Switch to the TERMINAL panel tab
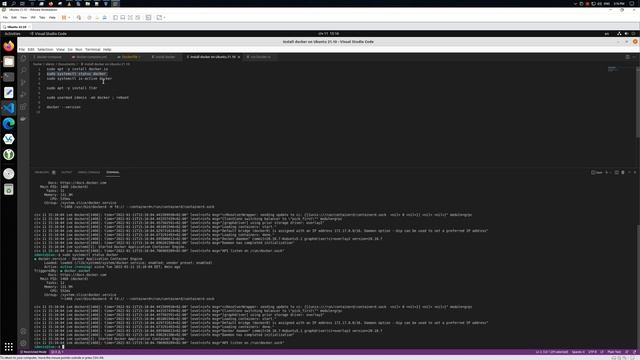The height and width of the screenshot is (360, 640). 113,172
